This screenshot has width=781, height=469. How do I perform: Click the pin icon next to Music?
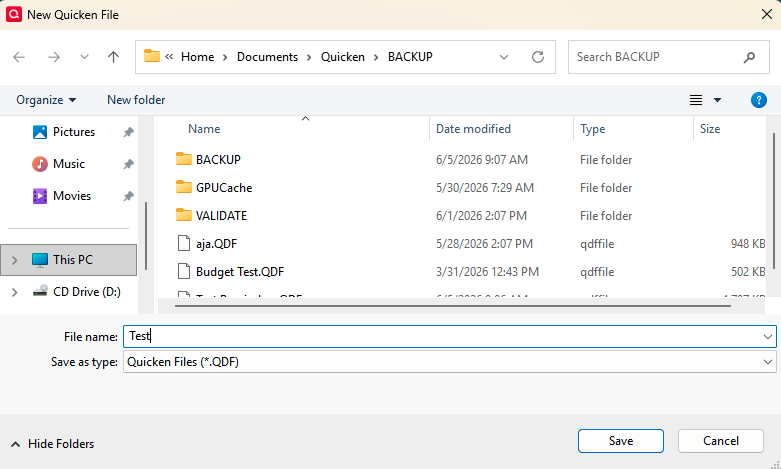[129, 164]
